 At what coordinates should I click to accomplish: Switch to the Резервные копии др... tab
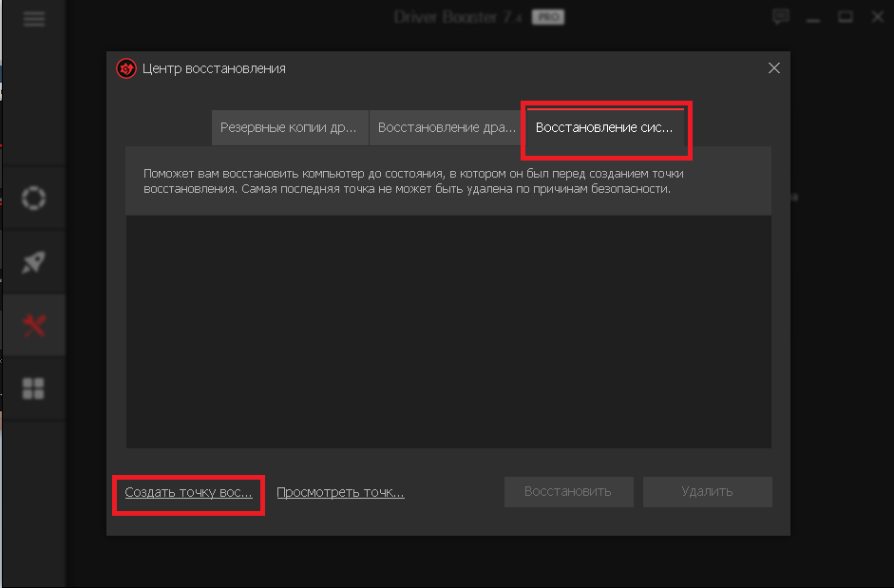tap(289, 127)
